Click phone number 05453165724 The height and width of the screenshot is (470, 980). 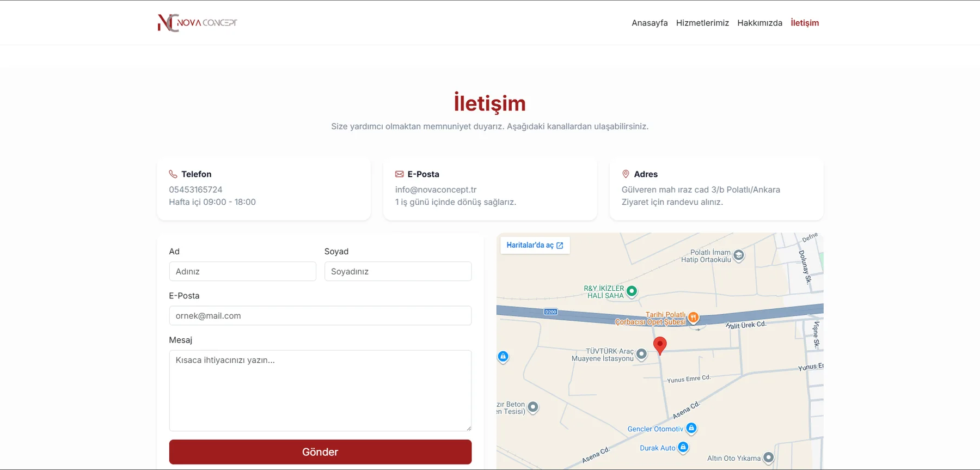pos(195,190)
